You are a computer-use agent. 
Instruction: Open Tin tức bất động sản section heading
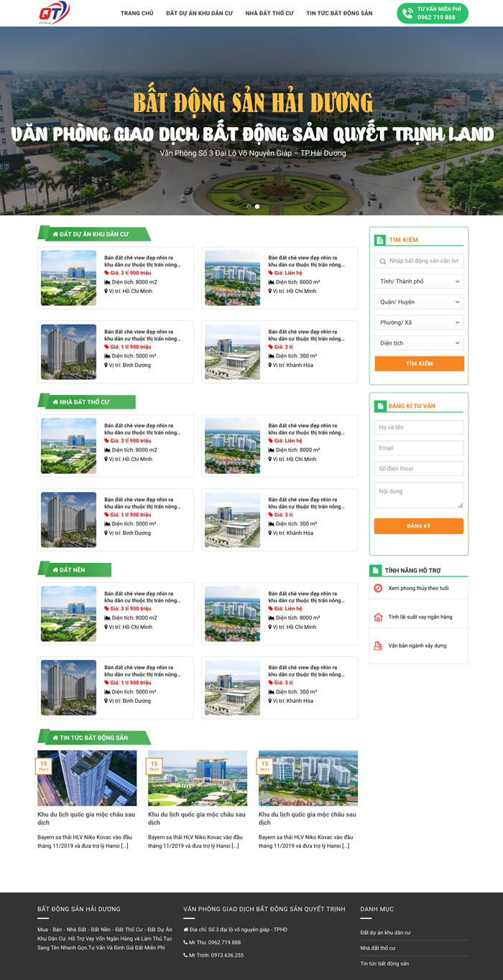pyautogui.click(x=94, y=737)
